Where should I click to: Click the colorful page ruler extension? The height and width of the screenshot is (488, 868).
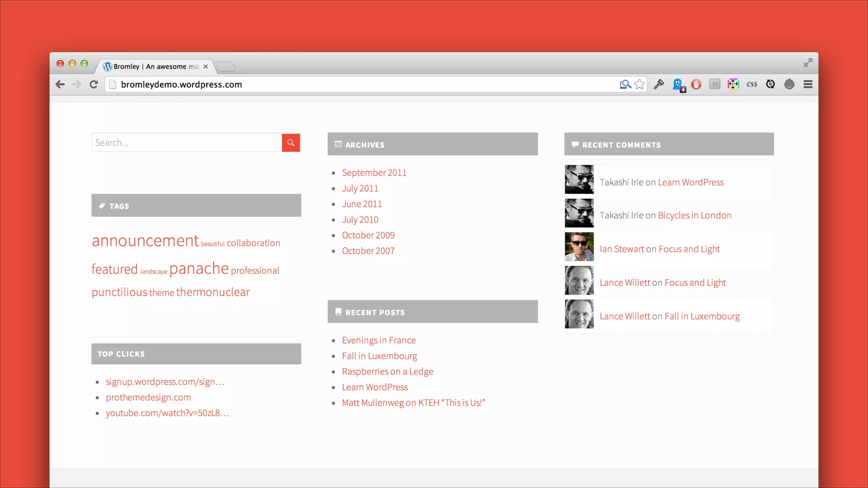pos(733,84)
